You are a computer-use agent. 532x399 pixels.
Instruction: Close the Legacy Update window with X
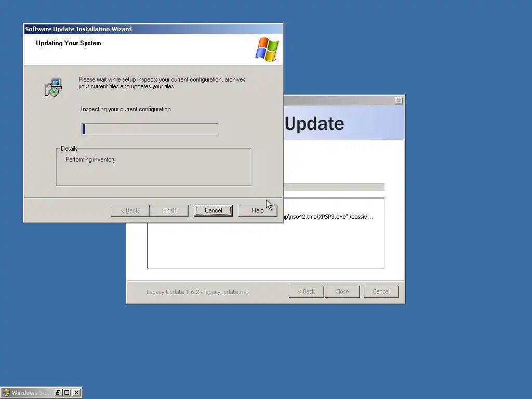coord(399,100)
